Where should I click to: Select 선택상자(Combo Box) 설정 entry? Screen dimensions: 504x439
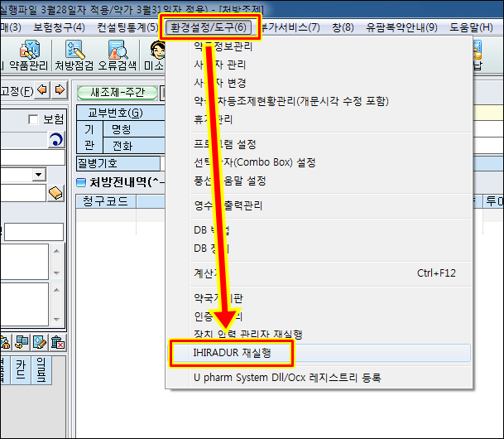(x=319, y=162)
